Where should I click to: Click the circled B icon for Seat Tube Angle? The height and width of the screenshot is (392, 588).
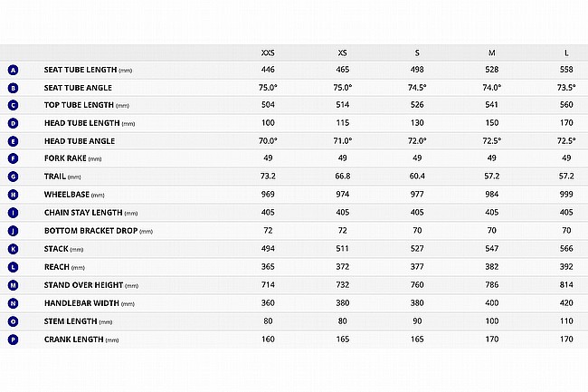coord(14,88)
